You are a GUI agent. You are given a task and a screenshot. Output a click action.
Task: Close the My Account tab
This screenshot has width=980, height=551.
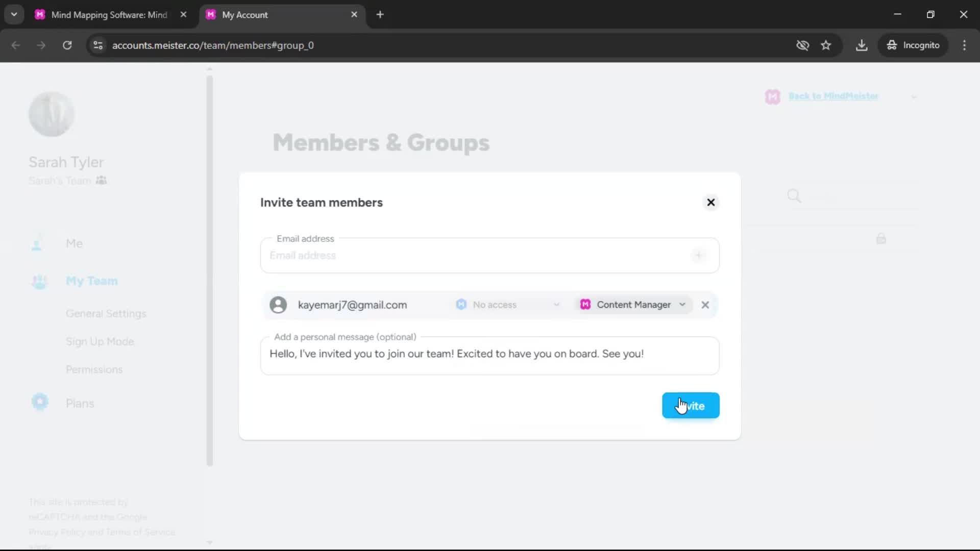point(354,15)
